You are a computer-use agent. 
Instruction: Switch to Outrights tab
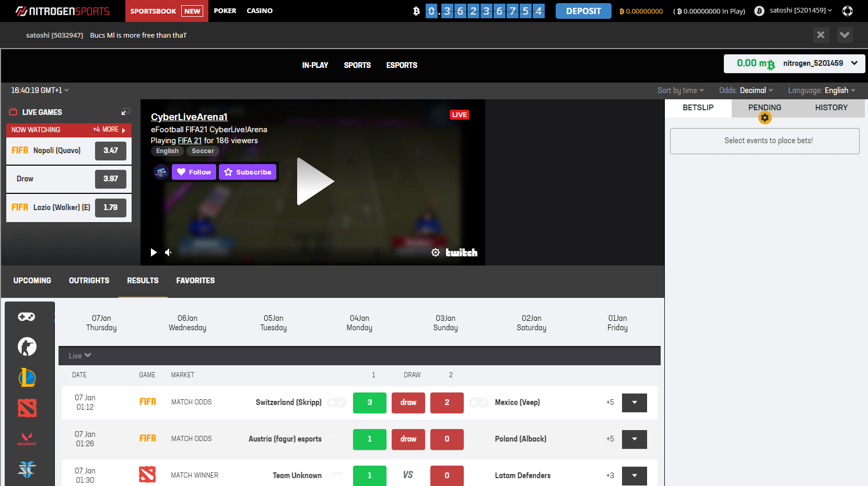(89, 281)
